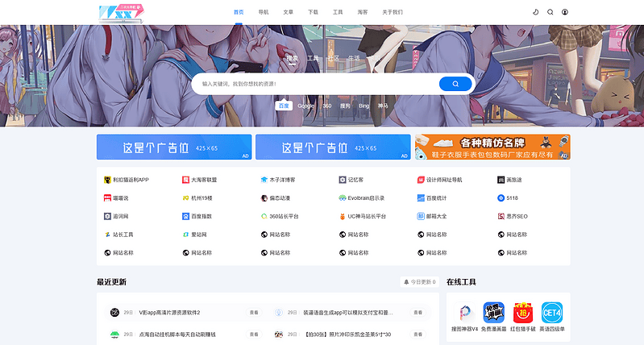The image size is (644, 345).
Task: Open the 淘客 menu item
Action: tap(362, 12)
